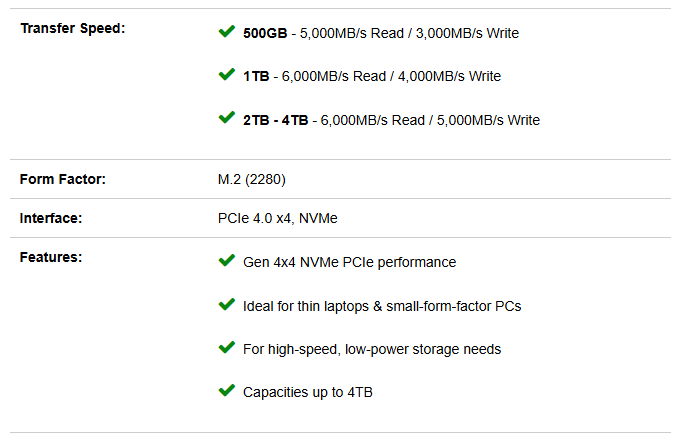
Task: Click checkmark next to Ideal for thin laptops
Action: [x=227, y=304]
